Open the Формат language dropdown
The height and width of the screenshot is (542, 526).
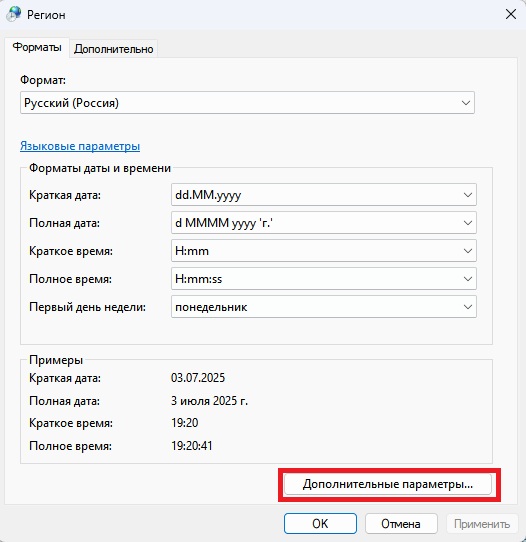[247, 103]
